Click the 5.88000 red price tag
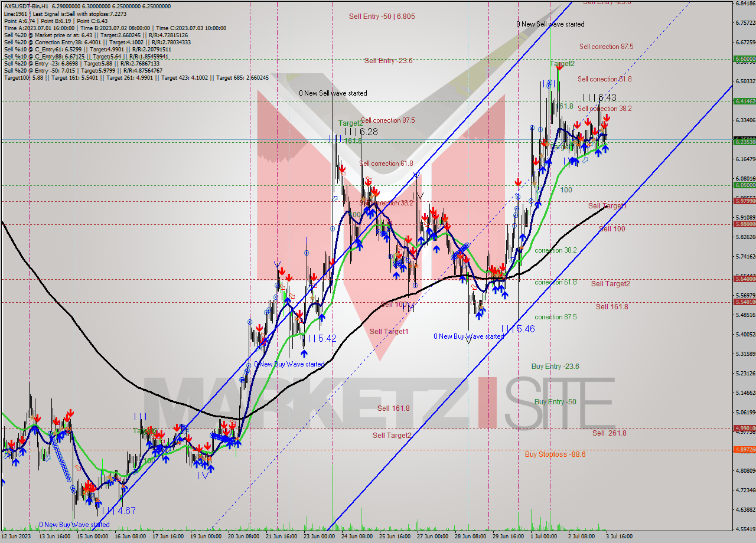 (744, 224)
